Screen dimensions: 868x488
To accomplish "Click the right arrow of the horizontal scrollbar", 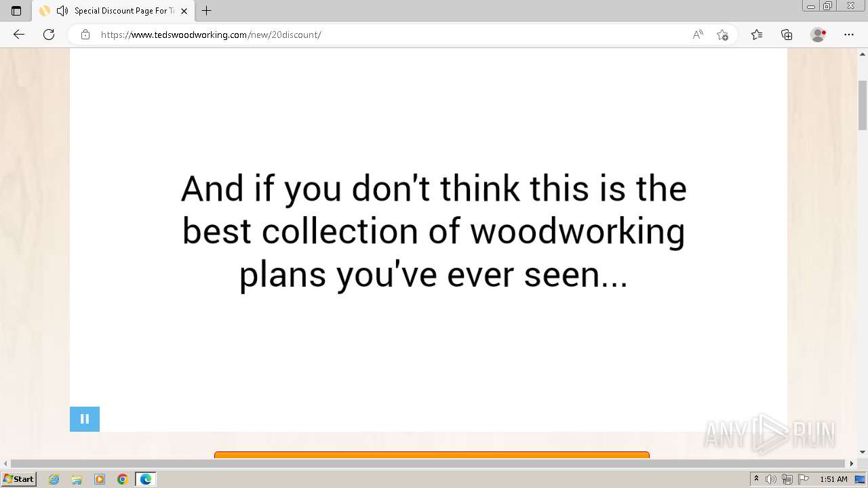I will click(852, 464).
